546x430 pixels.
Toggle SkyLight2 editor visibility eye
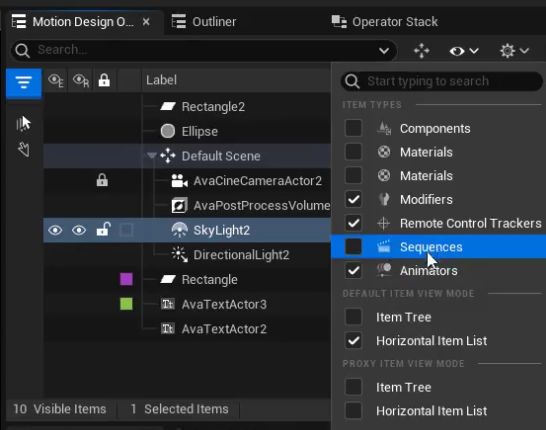coord(55,230)
